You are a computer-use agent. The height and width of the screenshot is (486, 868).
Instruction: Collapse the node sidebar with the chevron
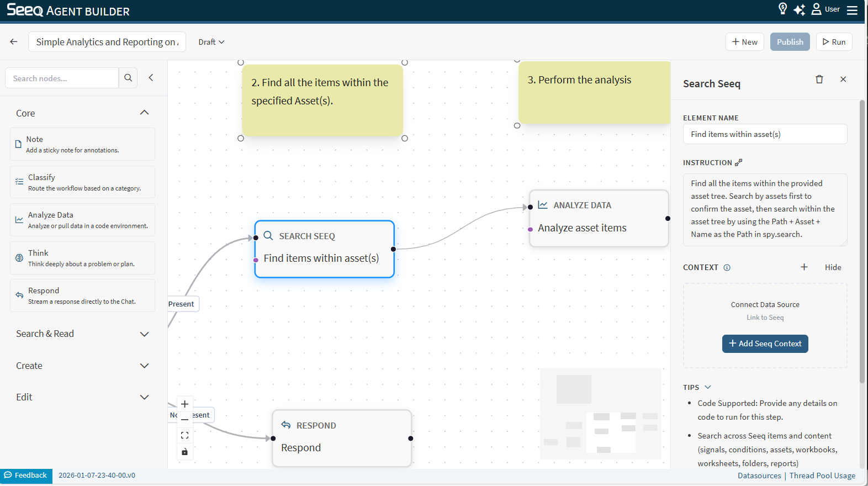tap(151, 78)
